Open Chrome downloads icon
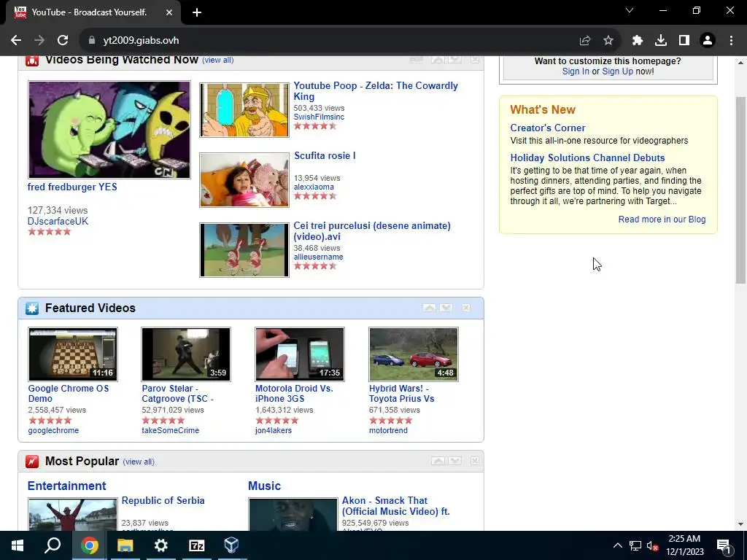Image resolution: width=747 pixels, height=560 pixels. click(661, 41)
